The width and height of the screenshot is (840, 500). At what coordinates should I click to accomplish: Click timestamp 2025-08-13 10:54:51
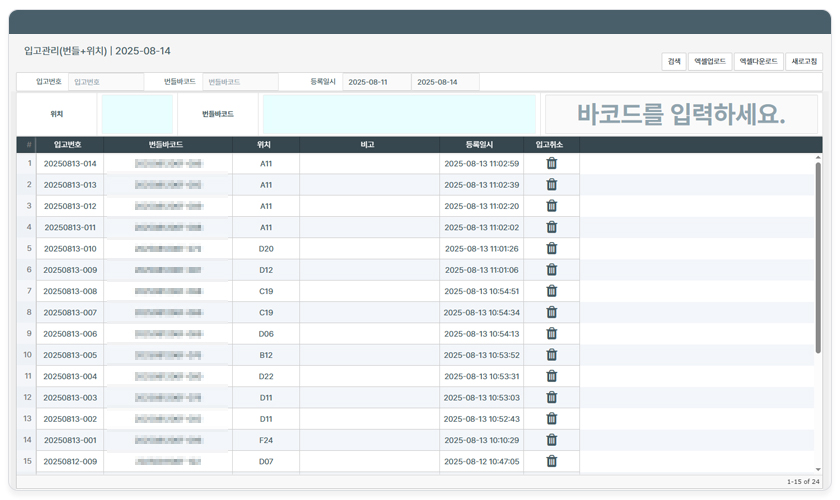tap(482, 291)
